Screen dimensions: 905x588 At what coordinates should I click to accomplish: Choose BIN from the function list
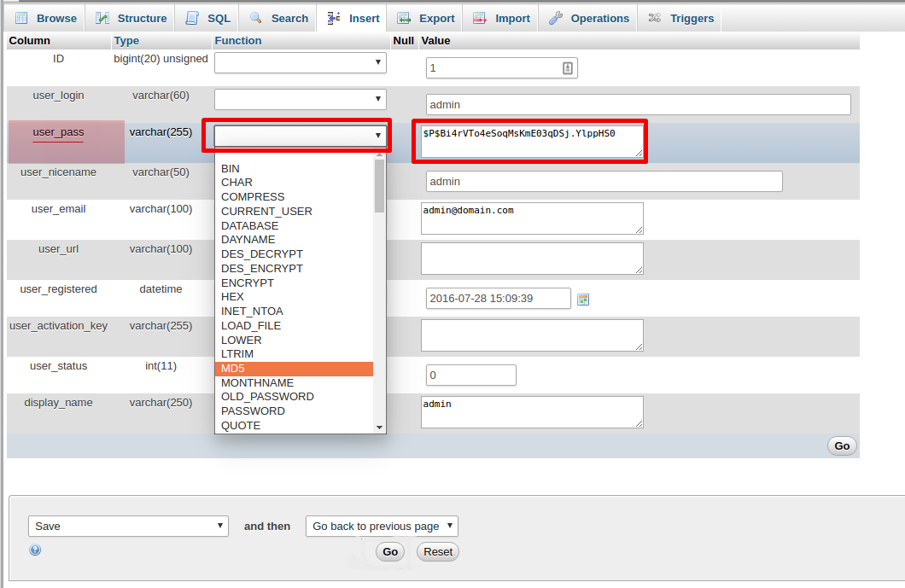(x=294, y=168)
